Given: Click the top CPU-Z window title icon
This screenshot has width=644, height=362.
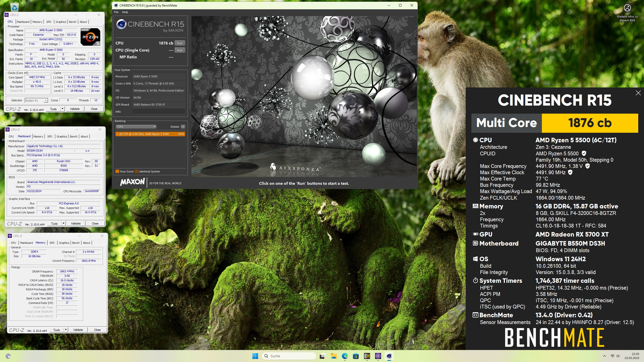Looking at the screenshot, I should coord(7,15).
